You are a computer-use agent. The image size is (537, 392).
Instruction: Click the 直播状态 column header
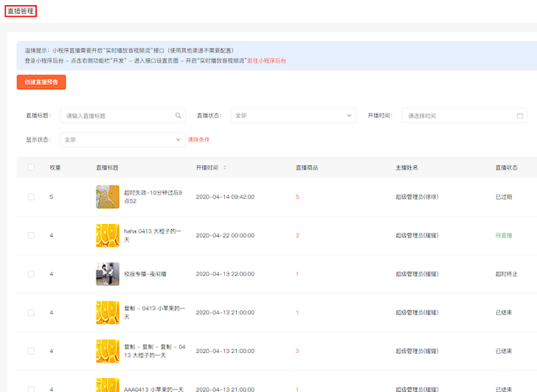click(507, 167)
